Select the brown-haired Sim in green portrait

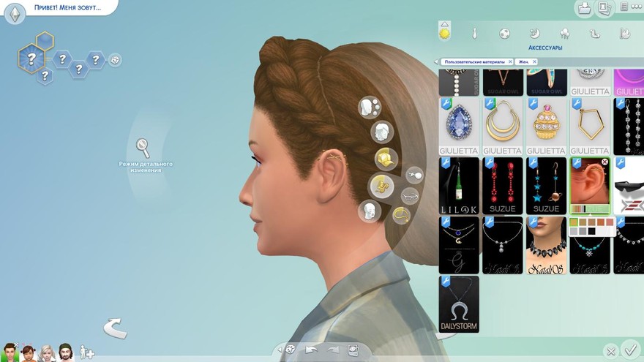pos(9,352)
